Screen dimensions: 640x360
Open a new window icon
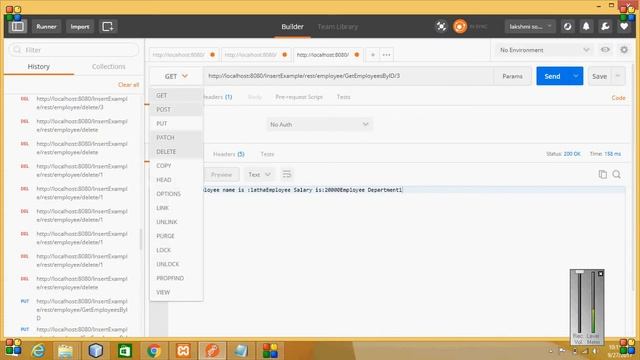108,27
